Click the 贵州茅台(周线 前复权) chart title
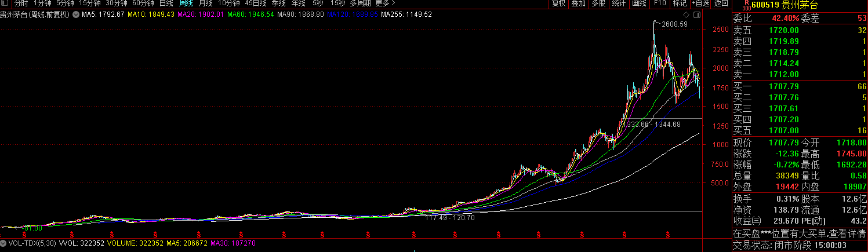The width and height of the screenshot is (868, 252). [35, 14]
